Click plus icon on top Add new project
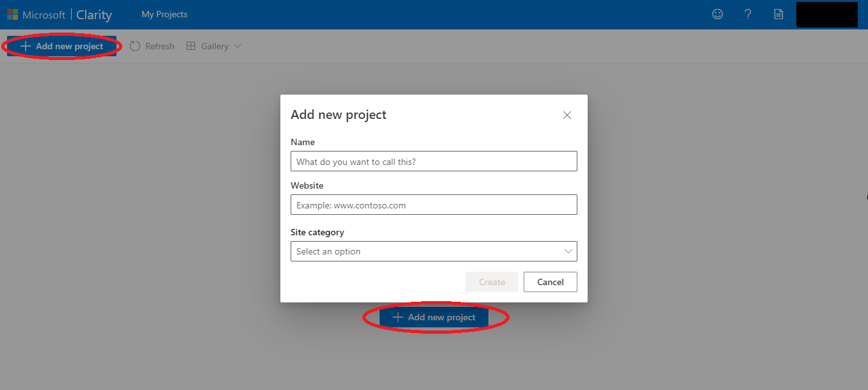Viewport: 868px width, 390px height. coord(26,46)
